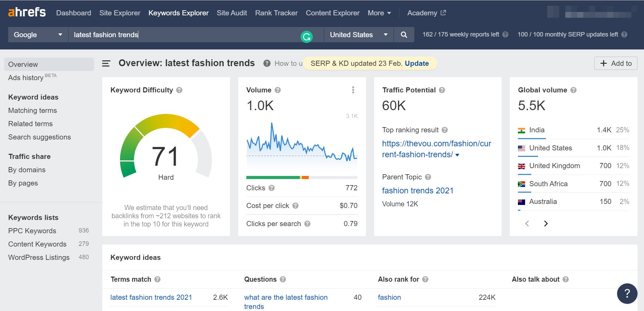Click help icon next to Overview title
Image resolution: width=644 pixels, height=311 pixels.
point(267,63)
